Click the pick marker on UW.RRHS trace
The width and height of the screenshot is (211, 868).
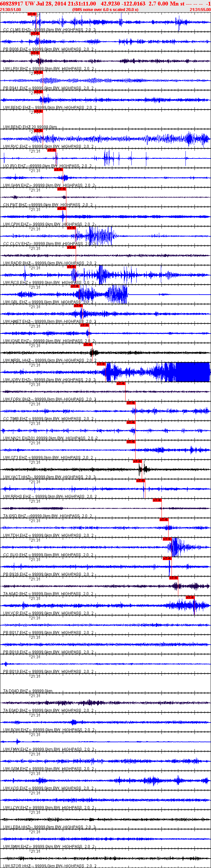pos(141,481)
